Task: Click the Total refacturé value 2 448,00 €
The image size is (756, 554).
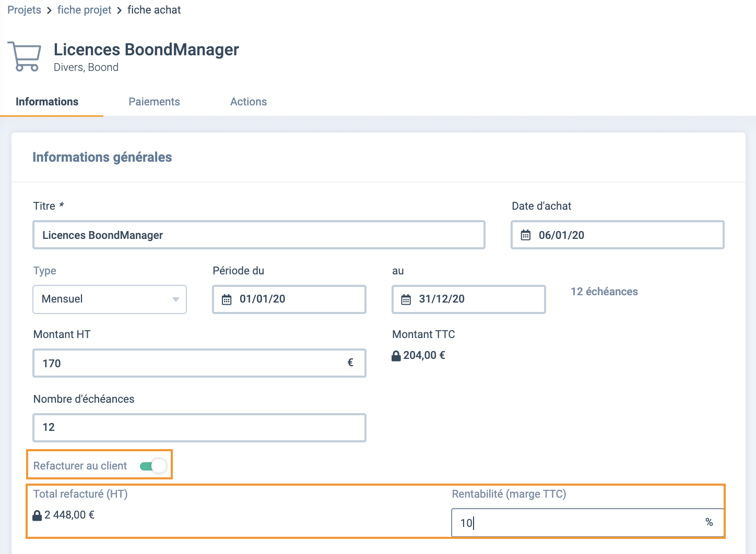Action: pyautogui.click(x=69, y=515)
